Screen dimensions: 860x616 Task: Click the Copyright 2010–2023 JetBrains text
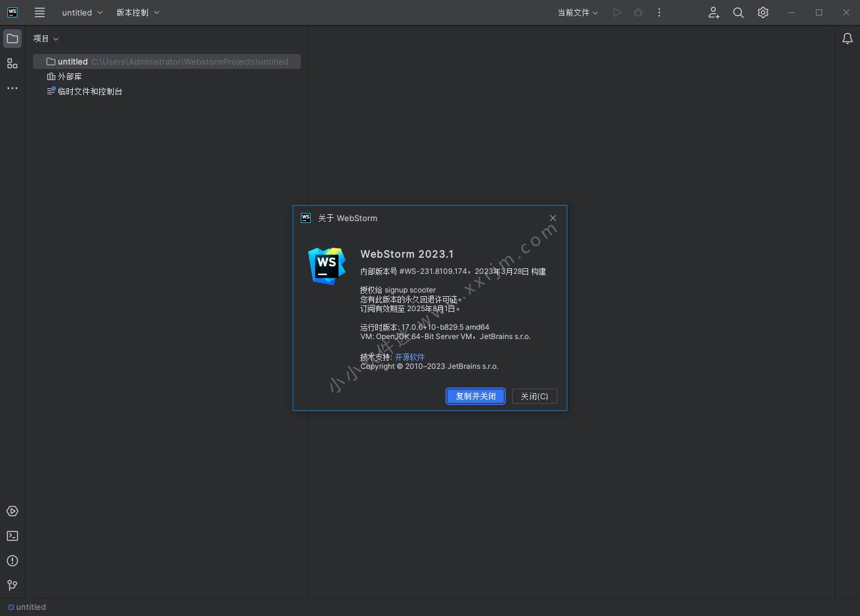(x=429, y=366)
